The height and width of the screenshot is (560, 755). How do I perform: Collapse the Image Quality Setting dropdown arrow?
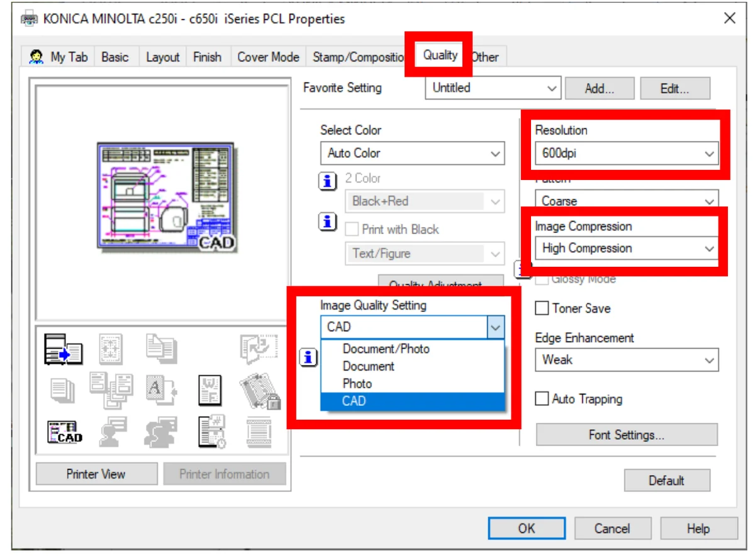click(496, 327)
